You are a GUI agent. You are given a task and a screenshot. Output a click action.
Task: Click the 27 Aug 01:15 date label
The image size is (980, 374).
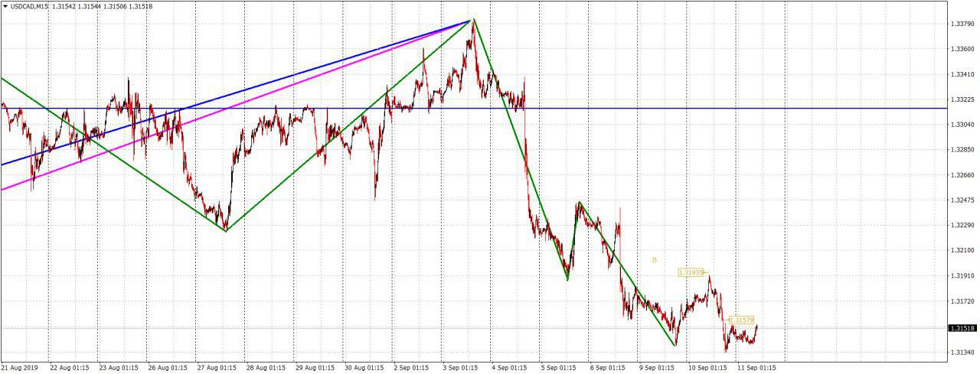(216, 367)
